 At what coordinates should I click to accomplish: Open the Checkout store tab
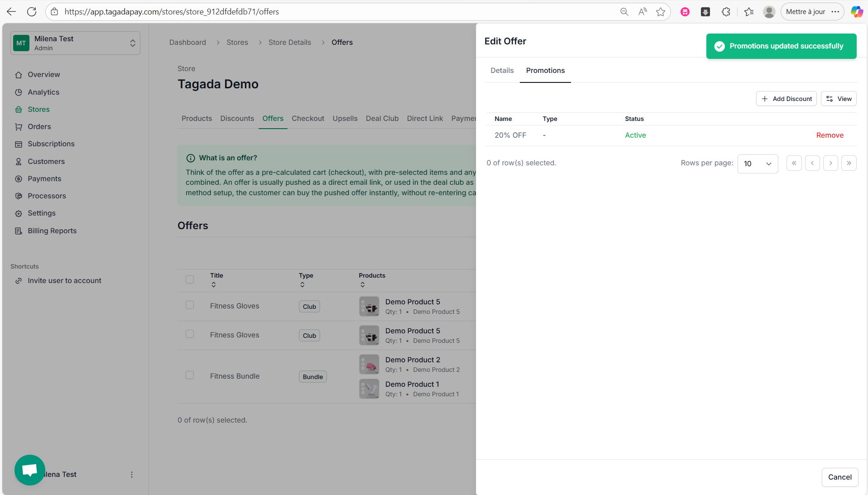pyautogui.click(x=307, y=119)
